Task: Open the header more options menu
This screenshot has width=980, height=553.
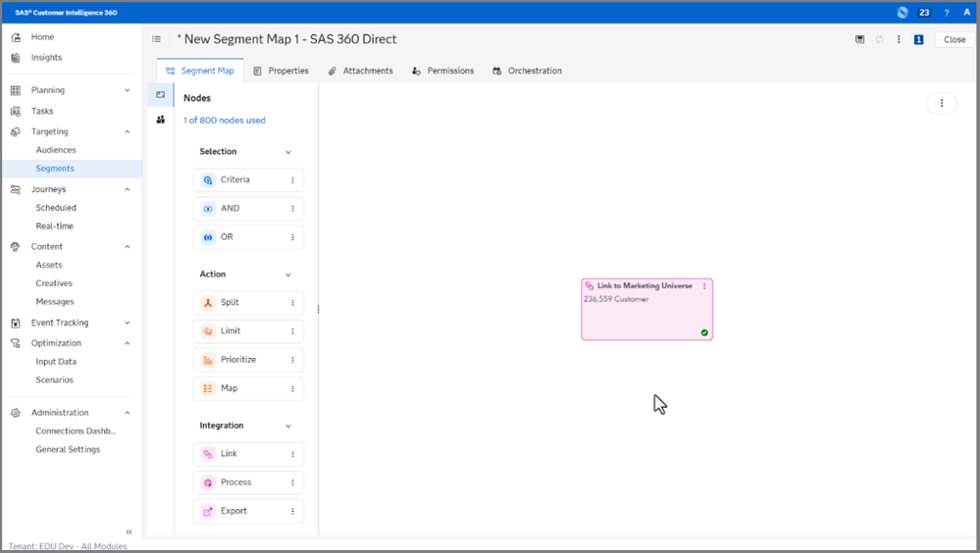Action: (x=899, y=39)
